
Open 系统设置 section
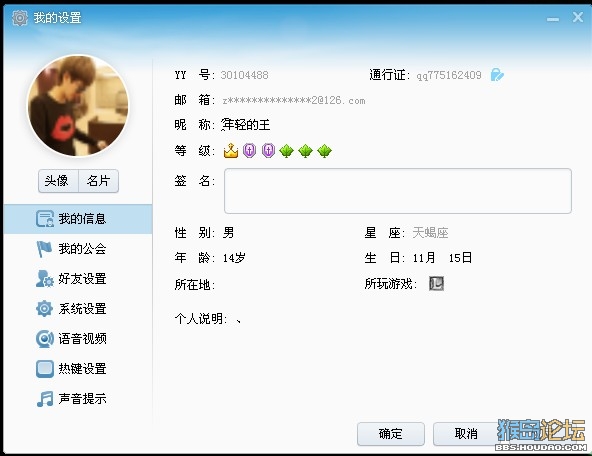click(78, 309)
